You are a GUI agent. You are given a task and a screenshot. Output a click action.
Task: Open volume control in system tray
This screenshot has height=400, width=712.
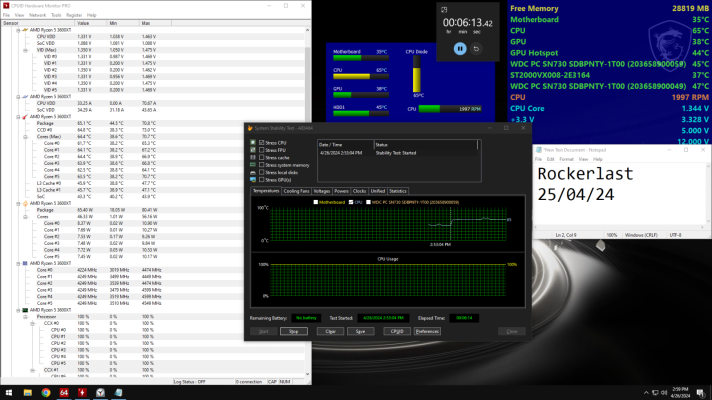pos(664,393)
